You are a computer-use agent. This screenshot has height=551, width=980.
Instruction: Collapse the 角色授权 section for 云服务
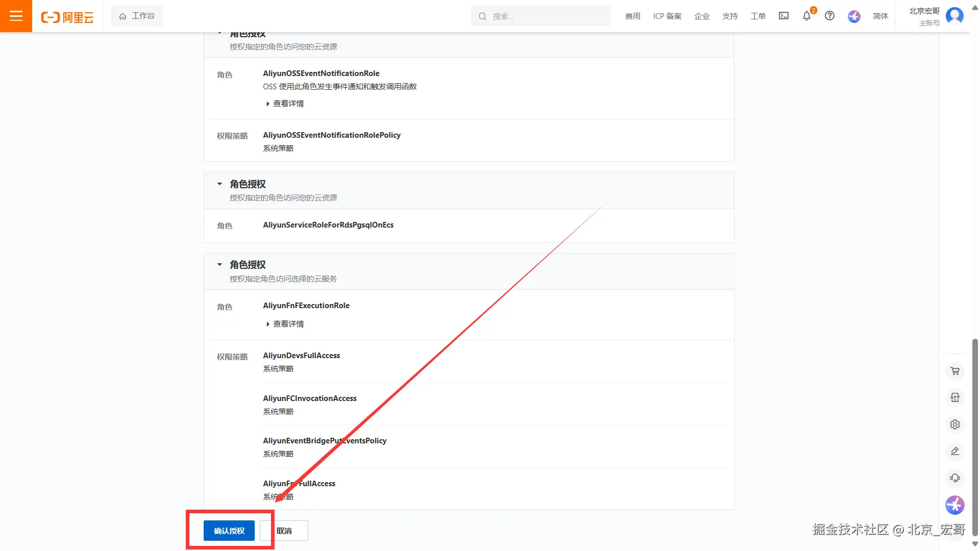219,264
